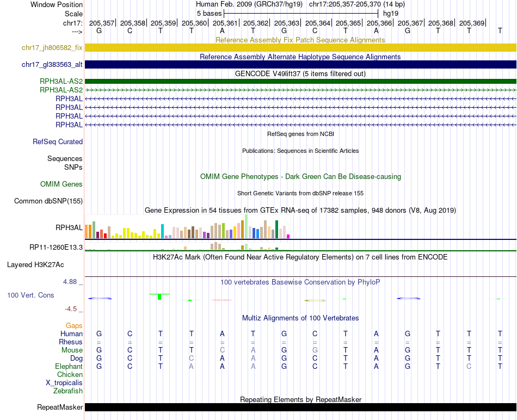Click the 4.88 PhyloP upper scale value

tap(70, 282)
